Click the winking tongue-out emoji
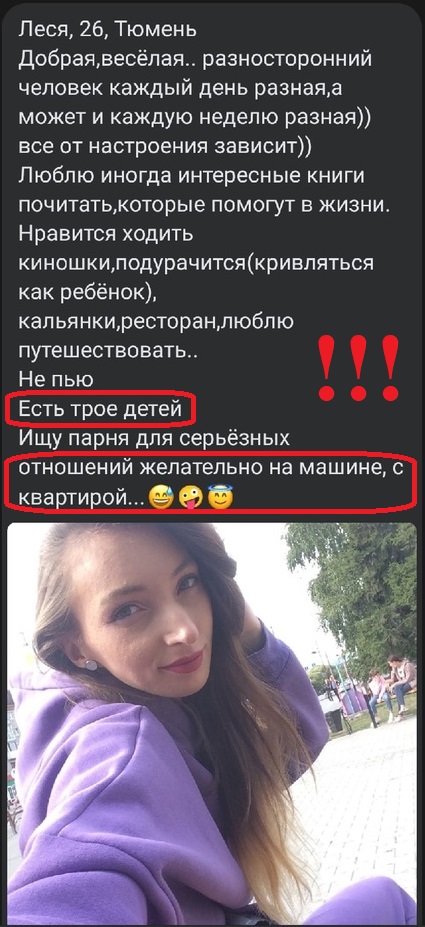425x927 pixels. point(190,498)
